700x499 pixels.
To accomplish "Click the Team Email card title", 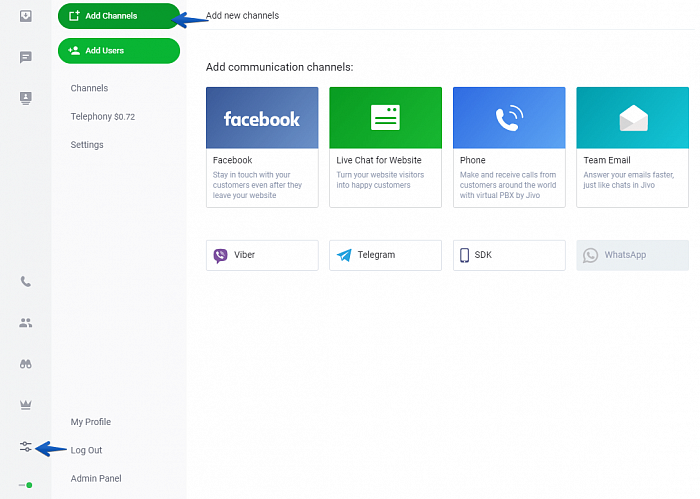I will 607,160.
